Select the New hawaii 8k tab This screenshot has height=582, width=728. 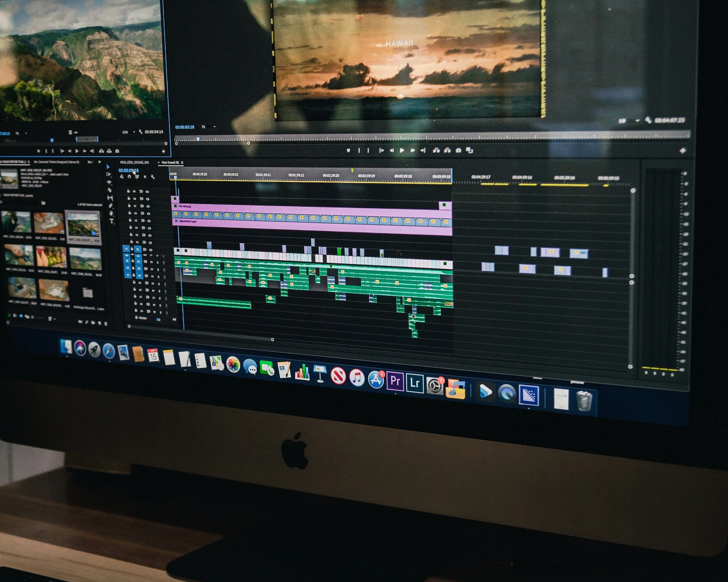click(170, 163)
